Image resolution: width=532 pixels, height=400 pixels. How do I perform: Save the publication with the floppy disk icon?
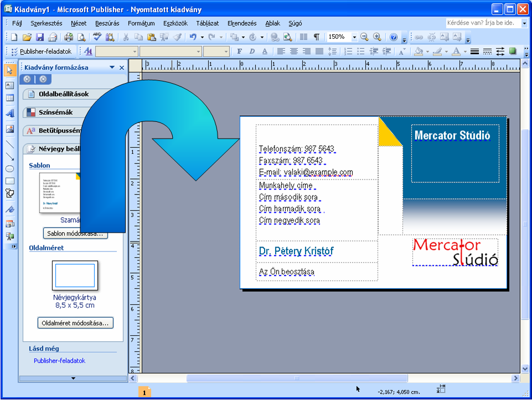(40, 37)
